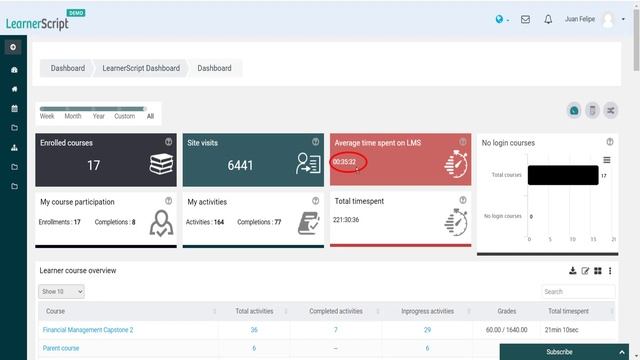The height and width of the screenshot is (360, 640).
Task: Set the time filter to Month
Action: [x=73, y=116]
